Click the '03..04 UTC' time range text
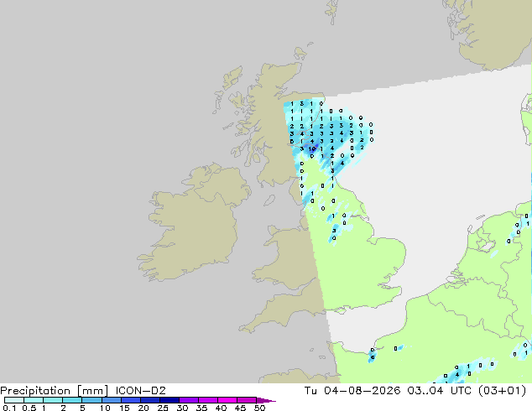This screenshot has height=411, width=532. click(440, 391)
